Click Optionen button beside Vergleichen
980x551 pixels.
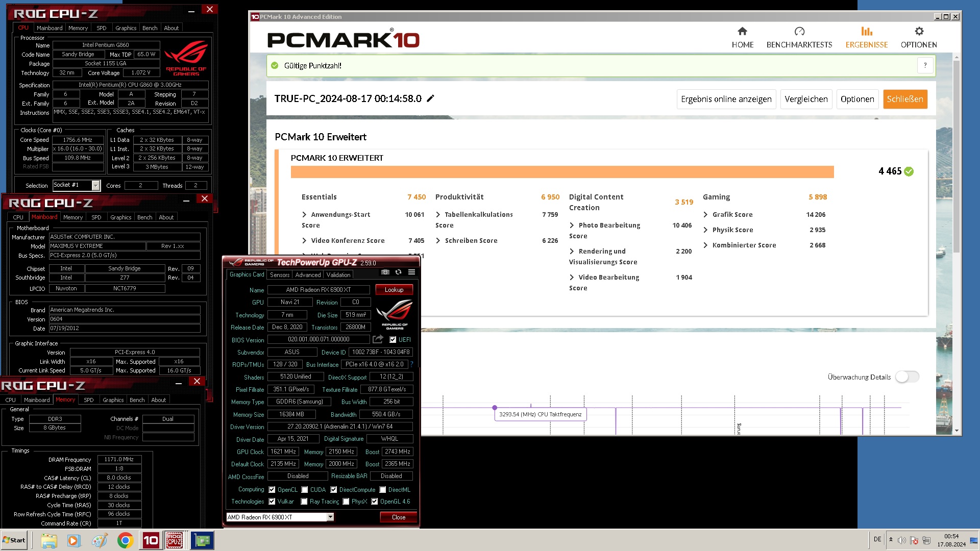point(857,99)
